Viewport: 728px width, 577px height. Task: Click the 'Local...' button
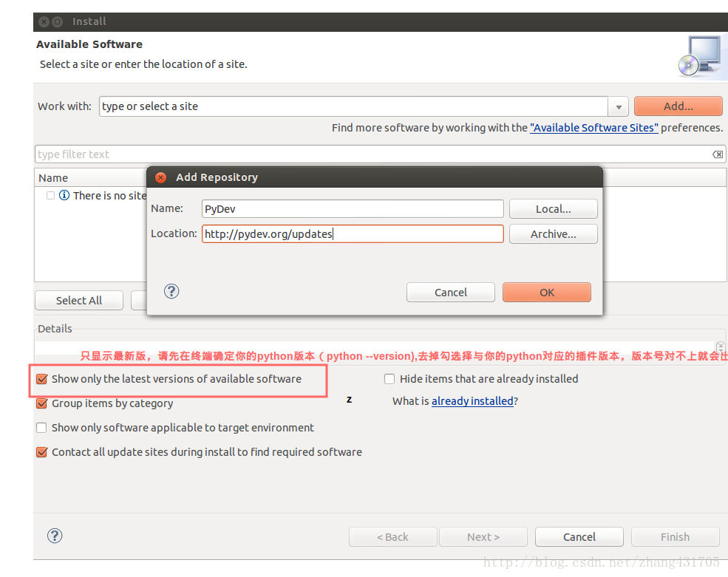(x=553, y=209)
